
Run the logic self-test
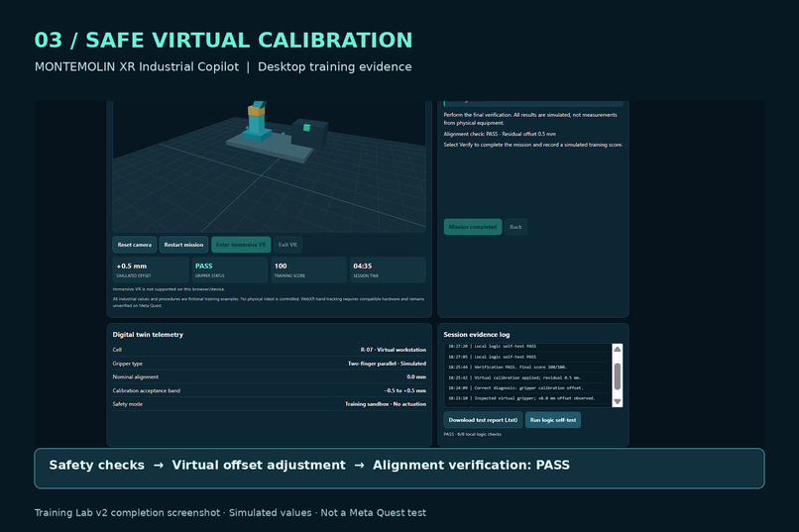tap(553, 420)
